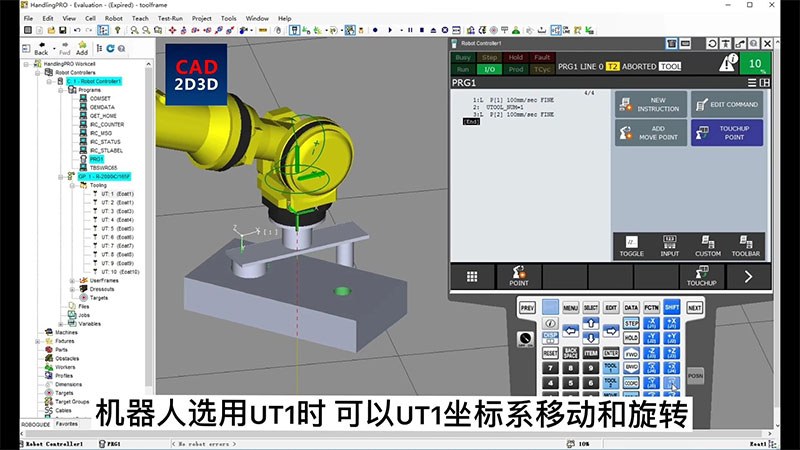
Task: Click the Pause button in the run toolbar
Action: tap(410, 31)
